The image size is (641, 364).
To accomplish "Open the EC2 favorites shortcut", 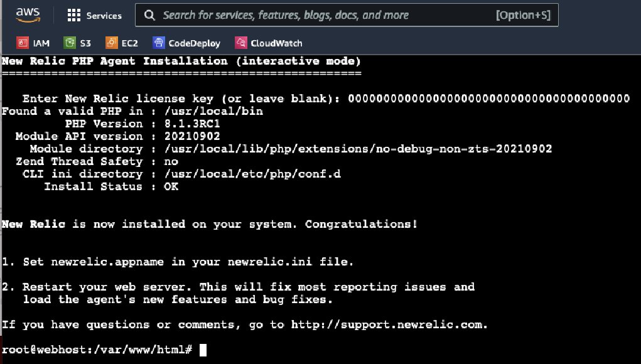I will click(x=122, y=43).
